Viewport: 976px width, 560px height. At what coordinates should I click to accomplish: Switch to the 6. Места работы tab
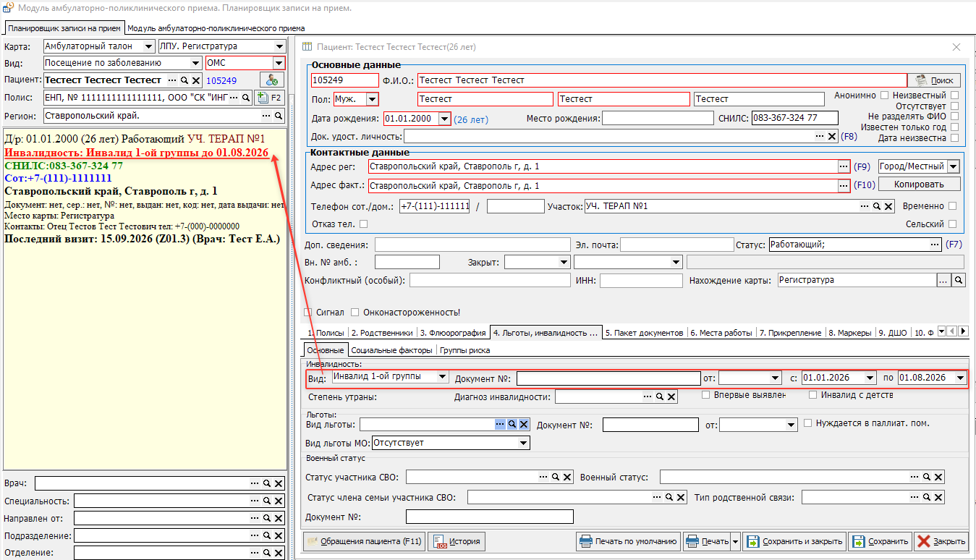click(x=721, y=333)
